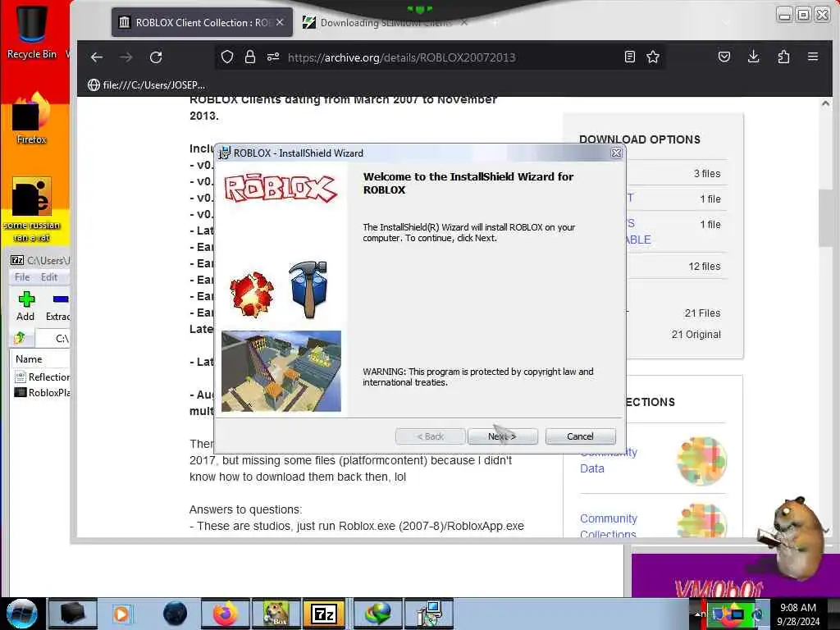Open the file:///C:/Users bookmark toolbar item
Viewport: 840px width, 630px height.
pos(146,84)
